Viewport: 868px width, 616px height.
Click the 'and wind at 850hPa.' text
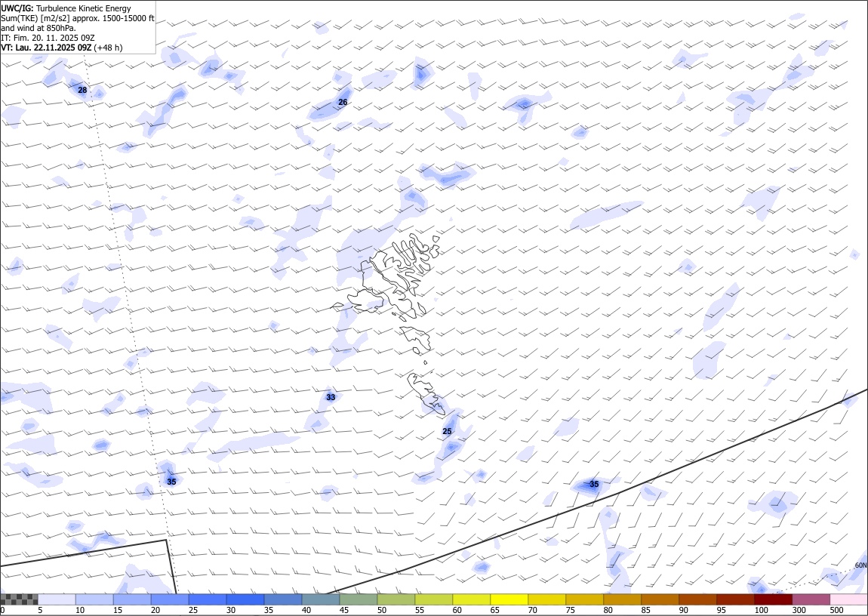pyautogui.click(x=38, y=28)
